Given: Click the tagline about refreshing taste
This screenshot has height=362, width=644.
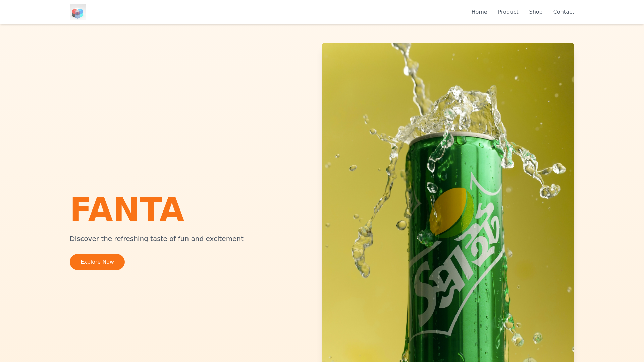Looking at the screenshot, I should point(158,239).
